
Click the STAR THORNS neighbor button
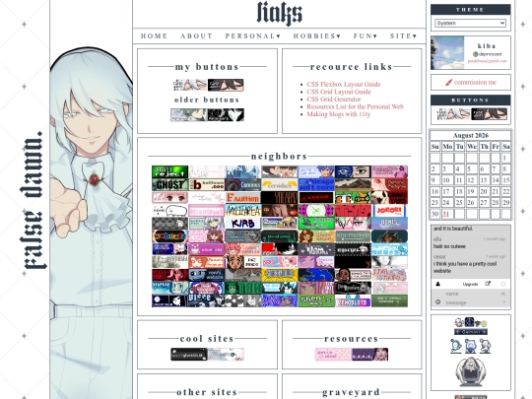(x=389, y=275)
